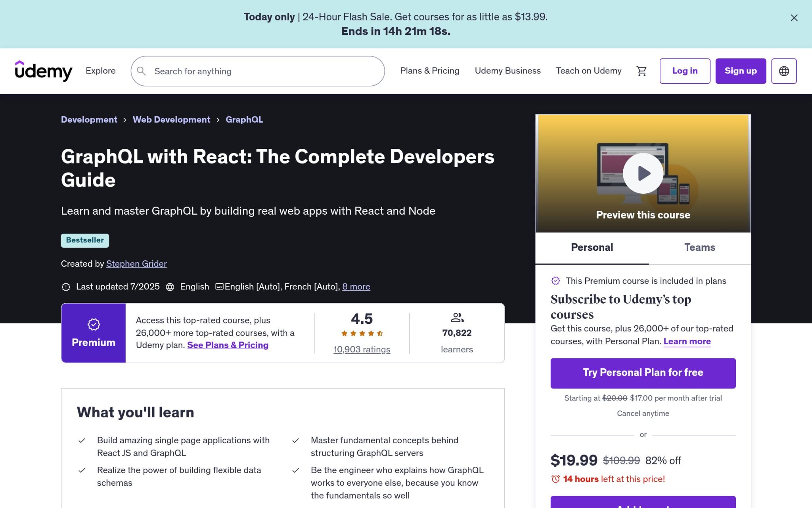Go to Development breadcrumb

pos(89,119)
